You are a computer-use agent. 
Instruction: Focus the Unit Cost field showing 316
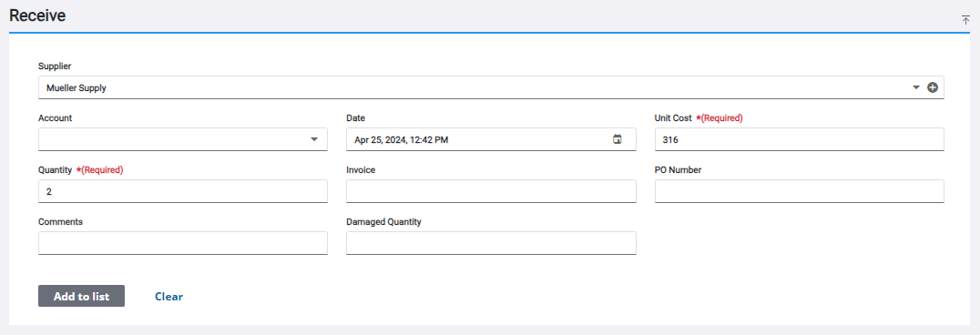[800, 140]
